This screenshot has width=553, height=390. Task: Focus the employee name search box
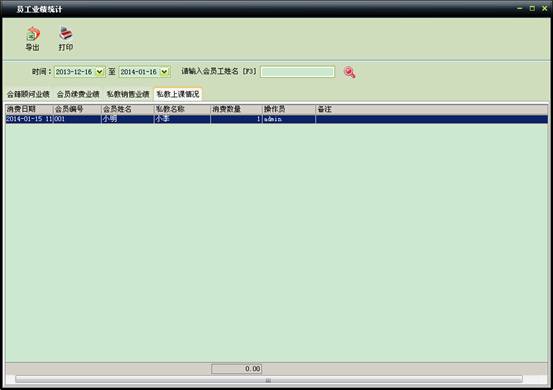coord(297,72)
